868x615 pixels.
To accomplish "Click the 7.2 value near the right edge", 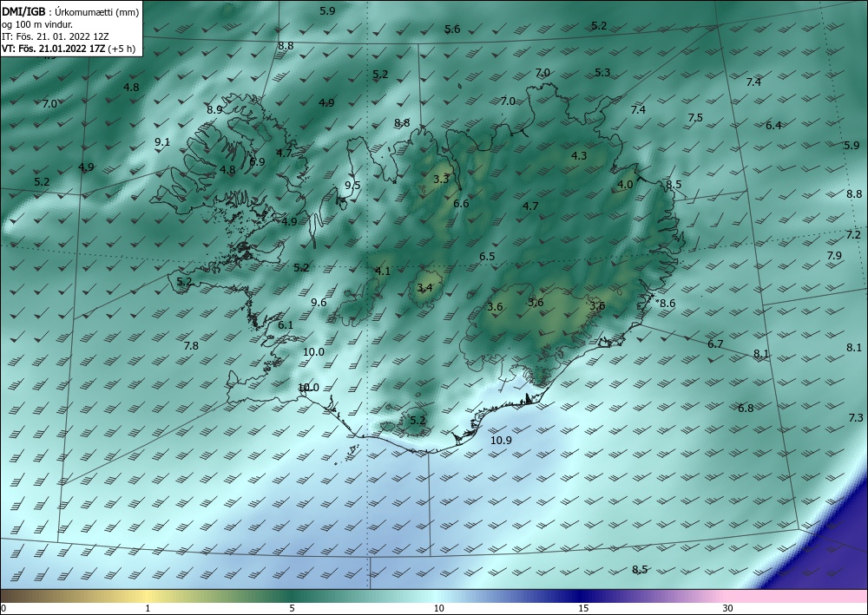I will point(853,235).
